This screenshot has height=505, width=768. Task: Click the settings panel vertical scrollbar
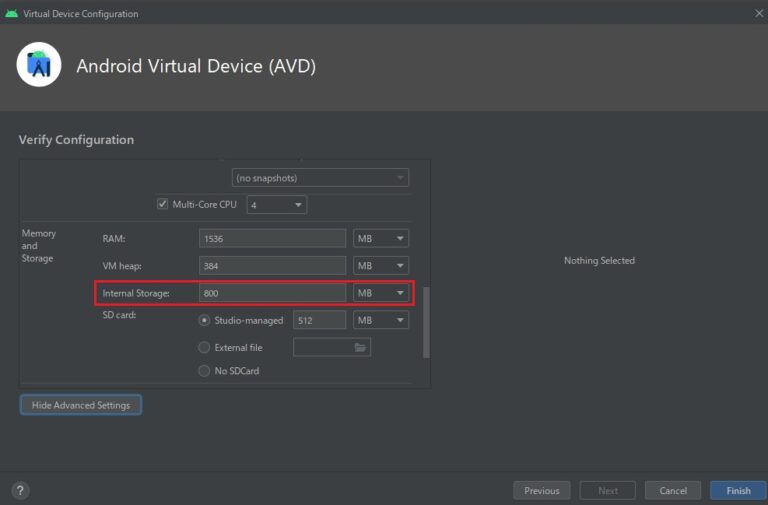[426, 322]
